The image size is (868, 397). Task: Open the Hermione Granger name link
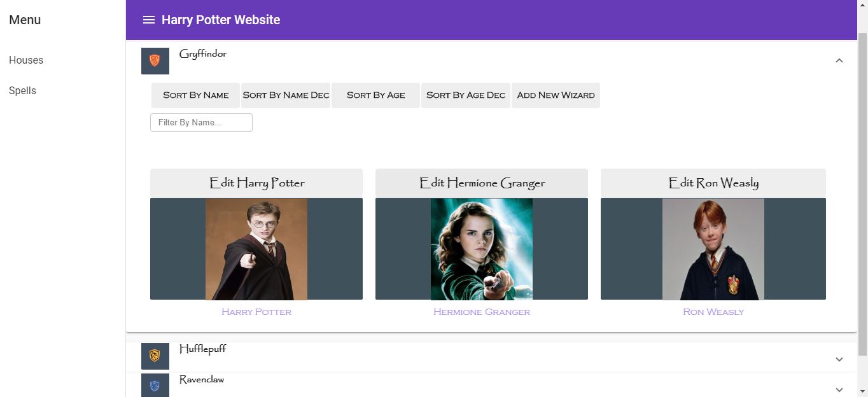click(x=482, y=312)
